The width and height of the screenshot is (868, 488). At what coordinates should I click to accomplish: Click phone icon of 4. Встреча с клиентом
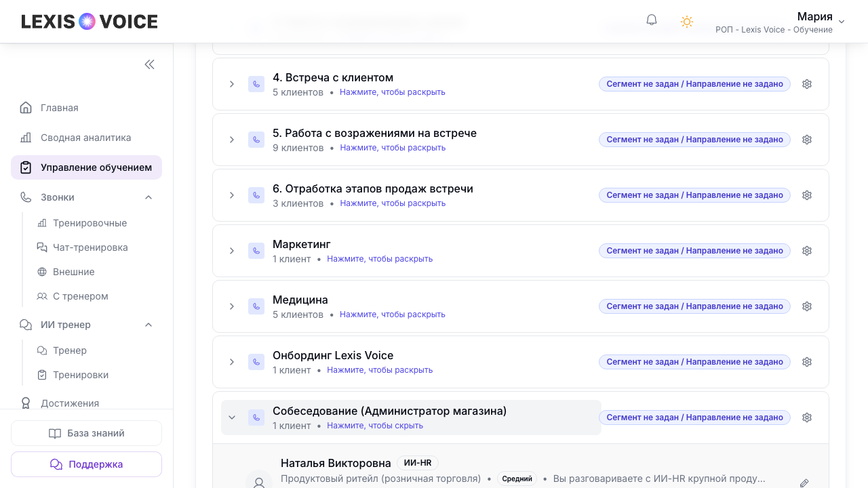256,84
